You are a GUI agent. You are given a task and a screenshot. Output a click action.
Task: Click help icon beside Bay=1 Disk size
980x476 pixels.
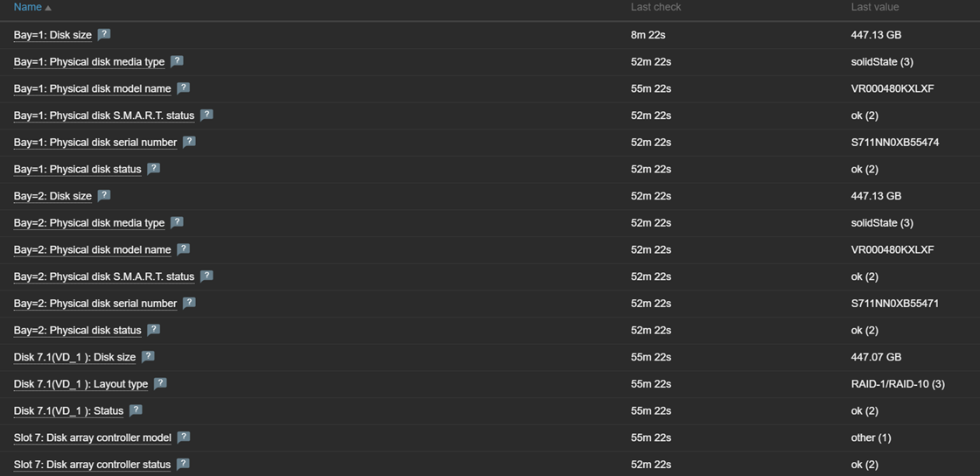coord(104,35)
